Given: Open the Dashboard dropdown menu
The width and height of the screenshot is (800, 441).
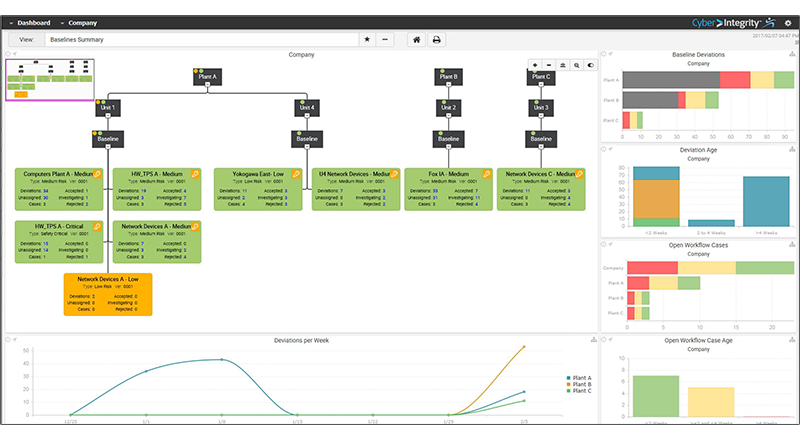Looking at the screenshot, I should point(34,21).
